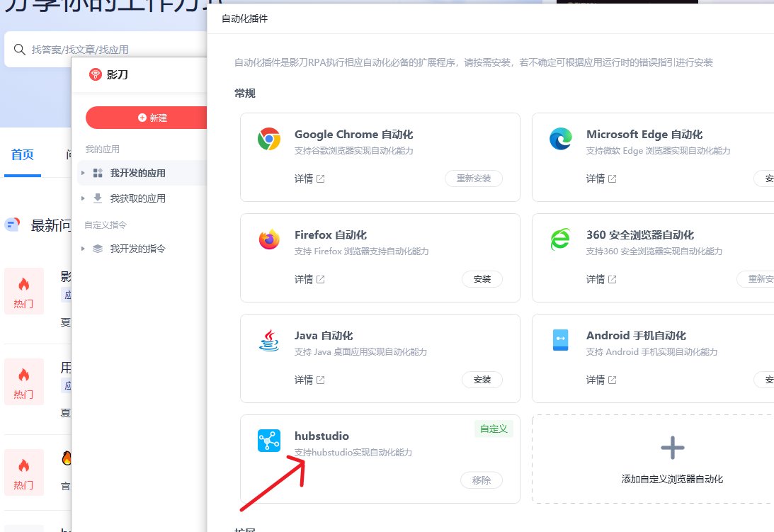
Task: Click 支持hubstudio实现自动化能力 description text
Action: pos(353,453)
